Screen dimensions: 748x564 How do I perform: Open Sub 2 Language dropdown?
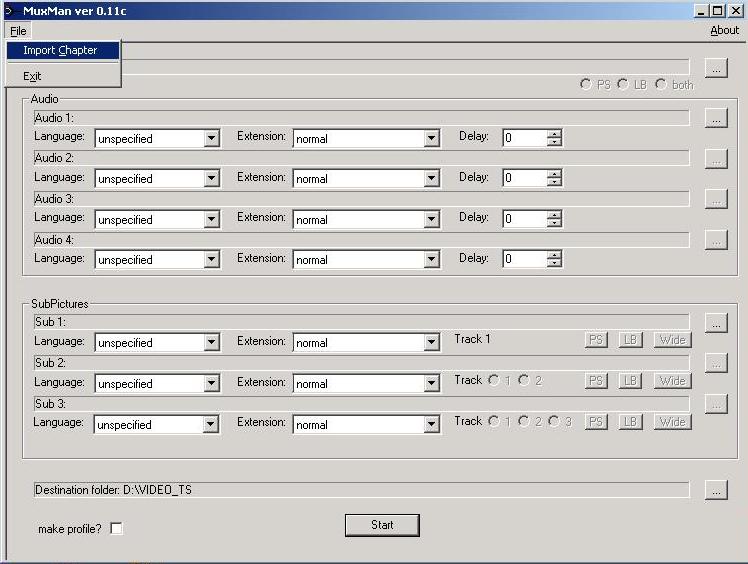tap(211, 384)
